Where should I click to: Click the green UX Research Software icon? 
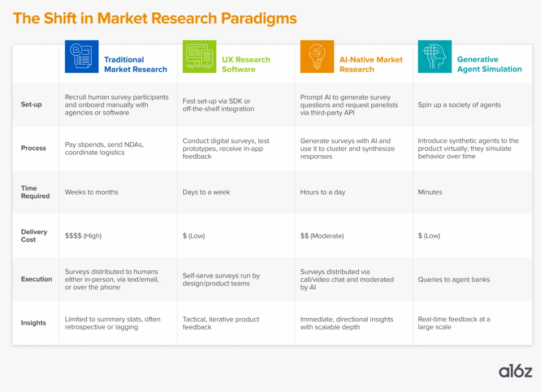(x=200, y=57)
